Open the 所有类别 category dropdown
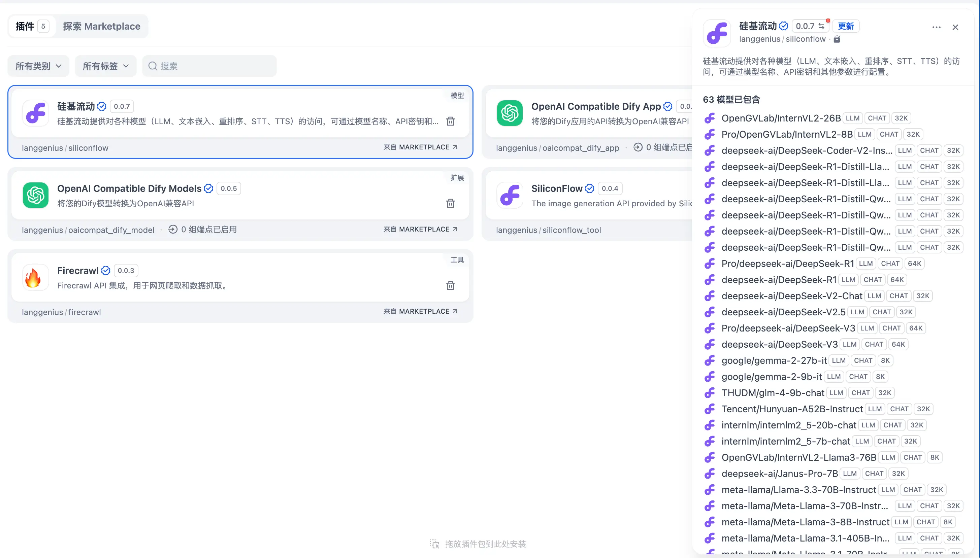The width and height of the screenshot is (980, 558). (x=38, y=66)
